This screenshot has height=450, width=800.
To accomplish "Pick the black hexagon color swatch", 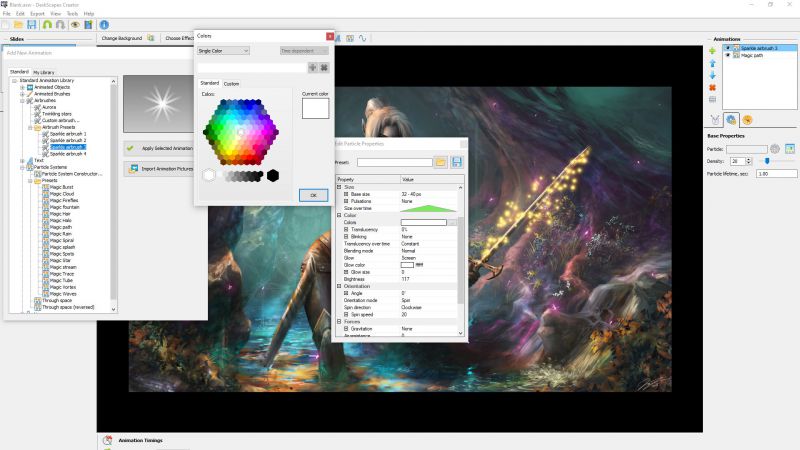I will (273, 176).
